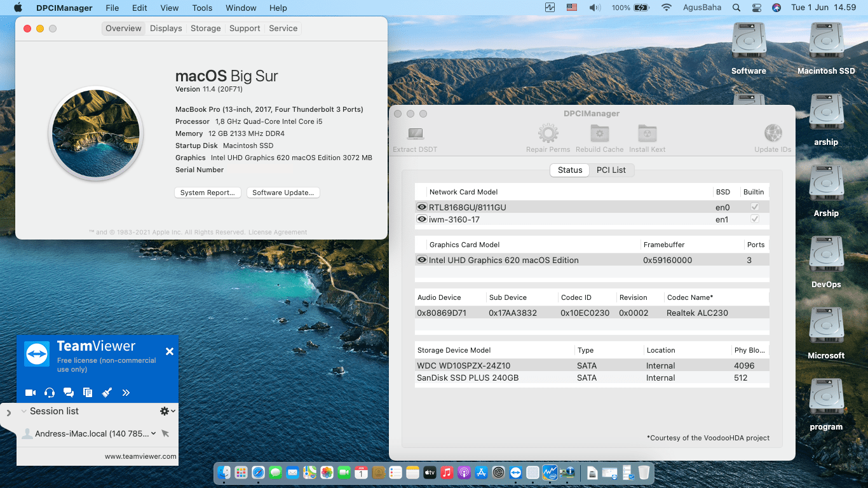
Task: Open Trash in the Dock
Action: click(644, 472)
